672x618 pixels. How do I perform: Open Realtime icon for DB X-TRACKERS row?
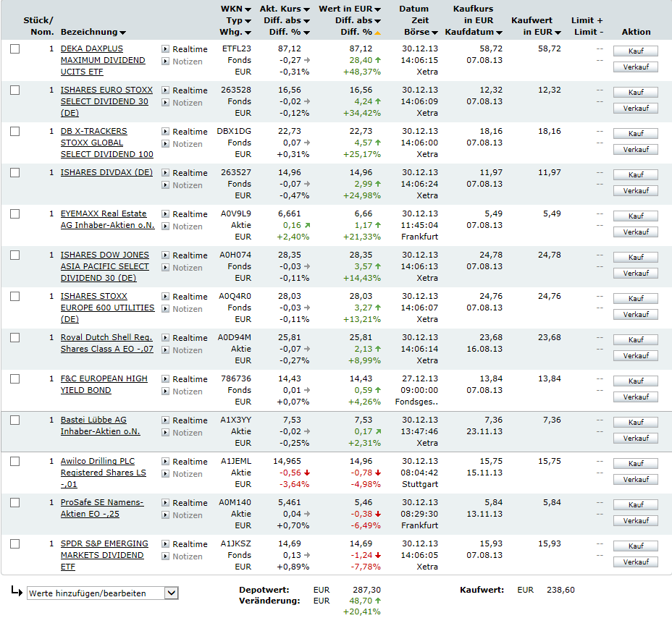[x=165, y=131]
